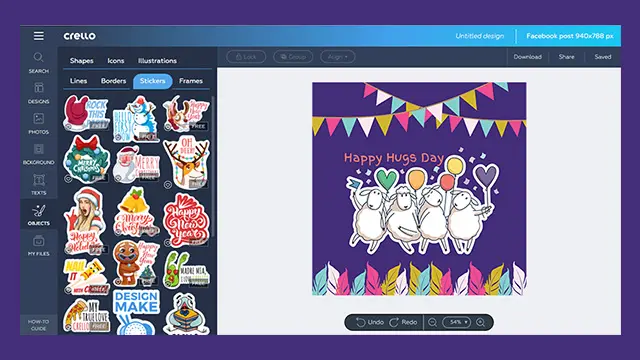Screen dimensions: 640x360
Task: Select the bunting flags on canvas
Action: coord(419,108)
